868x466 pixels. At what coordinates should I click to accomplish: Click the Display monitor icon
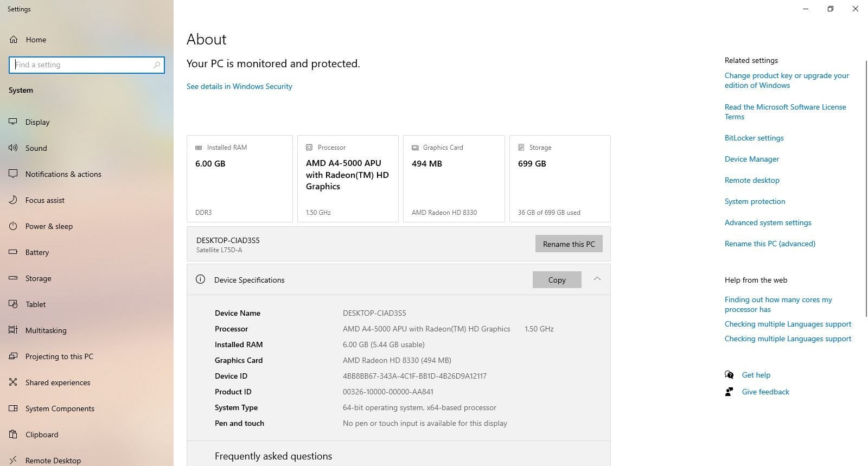pyautogui.click(x=13, y=122)
